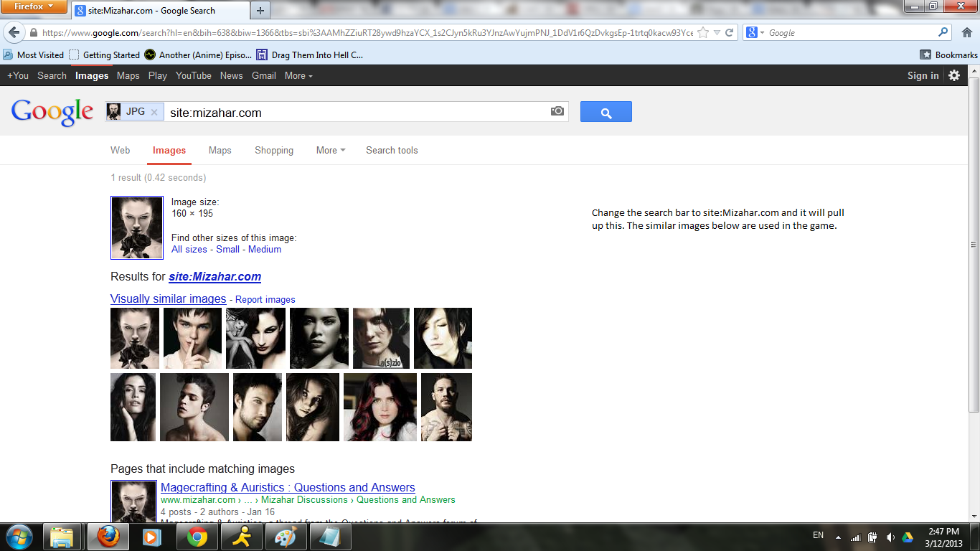This screenshot has height=551, width=980.
Task: Open the Bookmarks menu button
Action: (x=948, y=55)
